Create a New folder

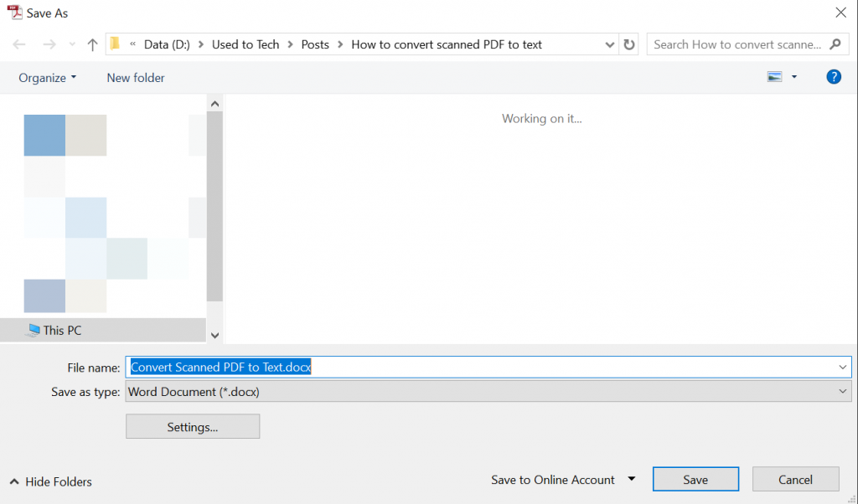coord(135,77)
